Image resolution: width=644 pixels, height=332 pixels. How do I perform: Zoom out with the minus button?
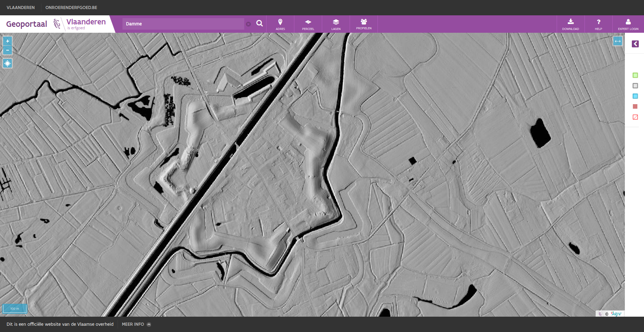point(7,51)
